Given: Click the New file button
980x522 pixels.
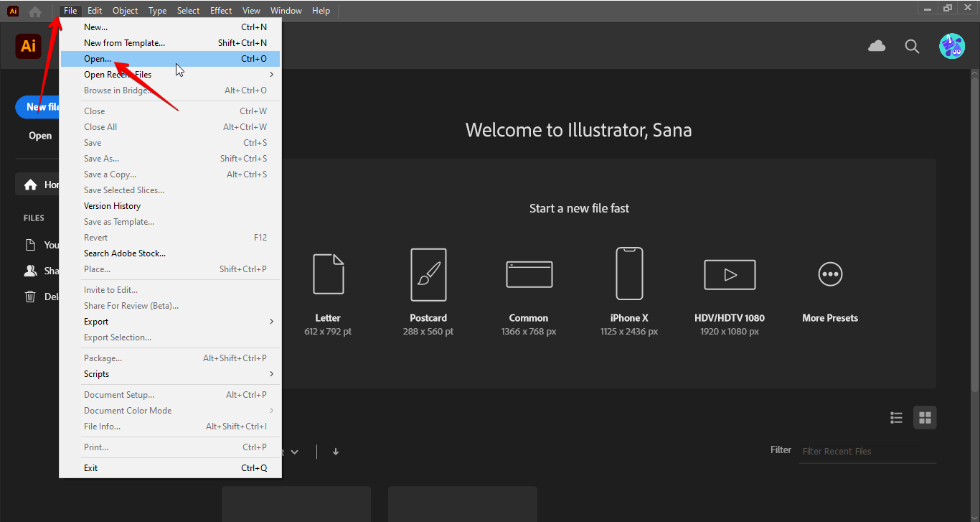Looking at the screenshot, I should (x=39, y=106).
